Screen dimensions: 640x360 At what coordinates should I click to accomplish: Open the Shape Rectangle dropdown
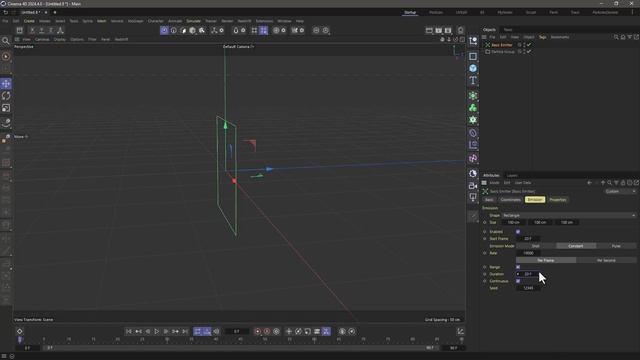point(569,215)
